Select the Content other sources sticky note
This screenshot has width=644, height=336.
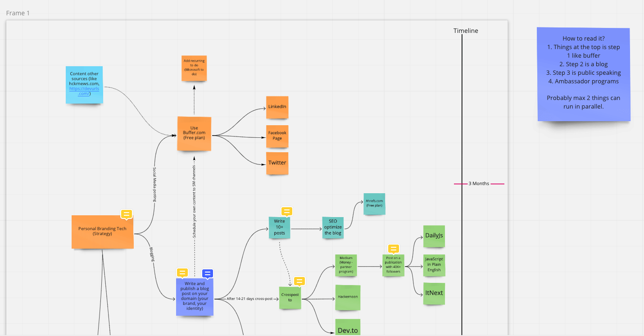(x=84, y=85)
